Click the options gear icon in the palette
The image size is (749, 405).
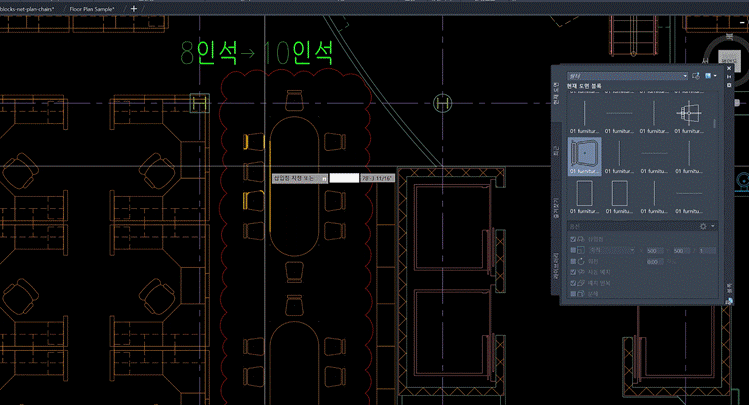703,226
